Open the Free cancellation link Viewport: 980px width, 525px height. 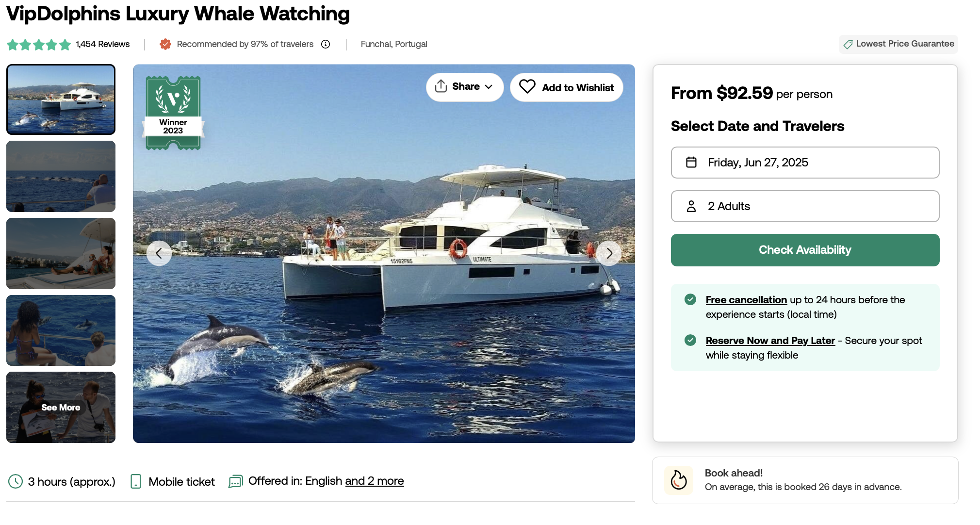[x=746, y=300]
